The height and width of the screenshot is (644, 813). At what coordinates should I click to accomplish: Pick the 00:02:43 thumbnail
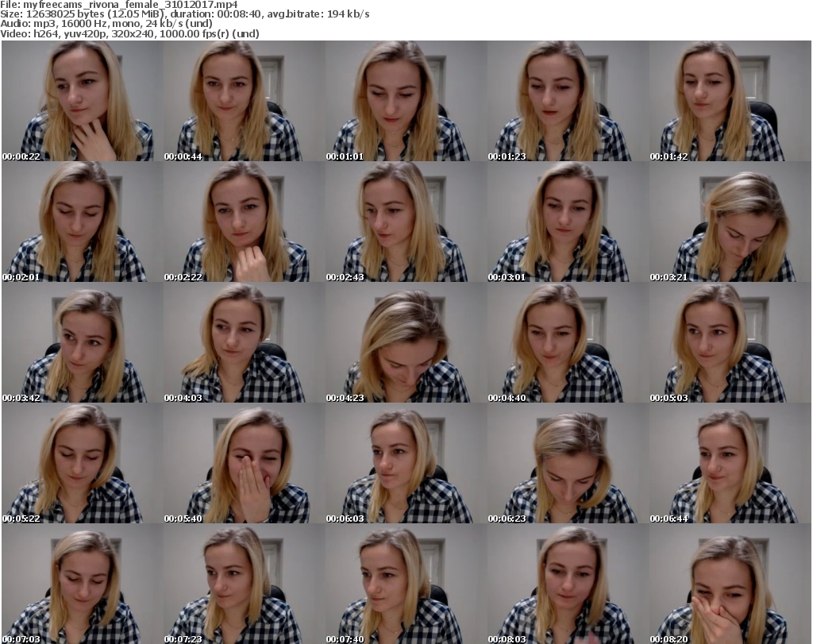pyautogui.click(x=406, y=222)
